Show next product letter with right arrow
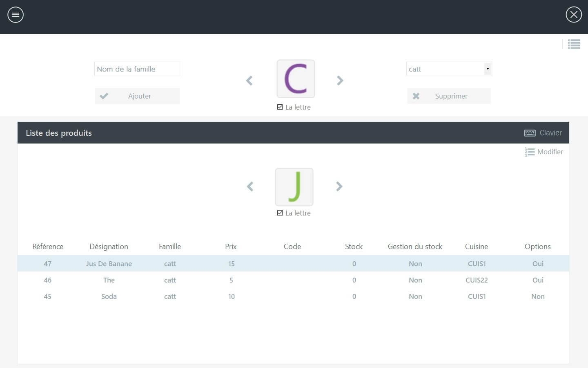Viewport: 588px width, 368px height. pyautogui.click(x=339, y=186)
